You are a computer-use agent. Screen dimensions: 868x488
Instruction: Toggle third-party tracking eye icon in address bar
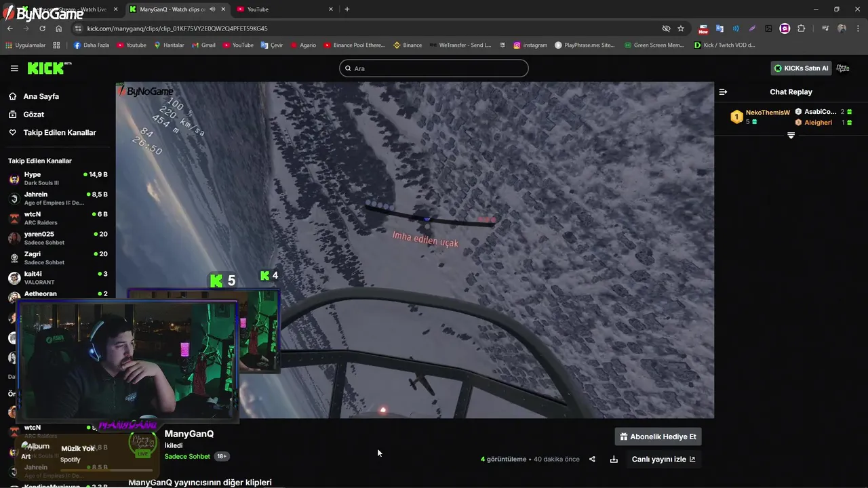tap(666, 28)
